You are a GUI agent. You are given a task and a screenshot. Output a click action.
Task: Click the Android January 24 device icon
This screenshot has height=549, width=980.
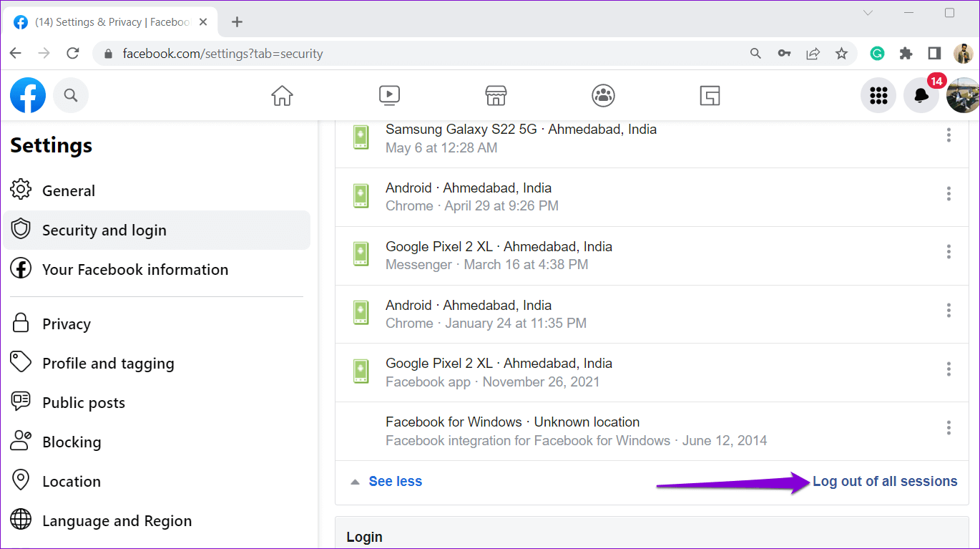361,313
